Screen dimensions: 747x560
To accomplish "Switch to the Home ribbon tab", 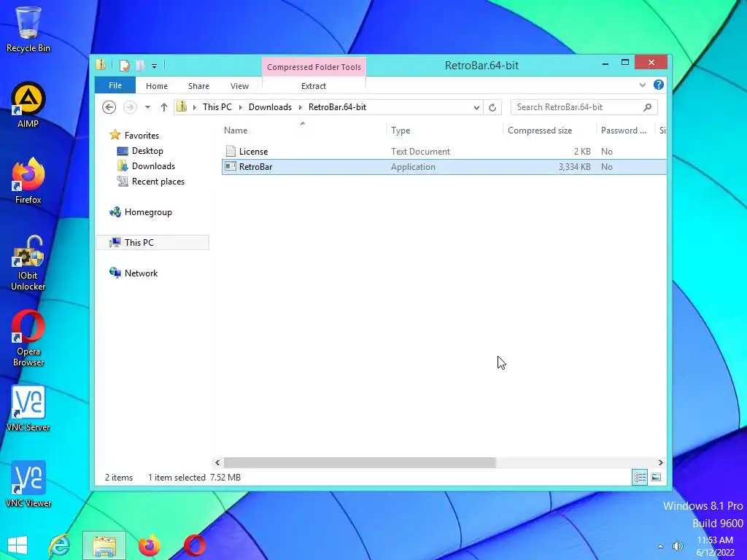I will pyautogui.click(x=157, y=86).
